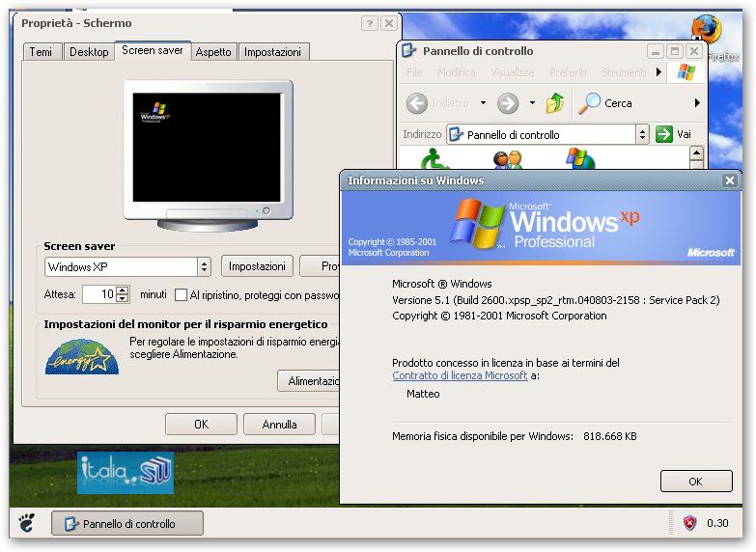The width and height of the screenshot is (756, 552).
Task: Open the Indirizzo address dropdown
Action: pos(642,134)
